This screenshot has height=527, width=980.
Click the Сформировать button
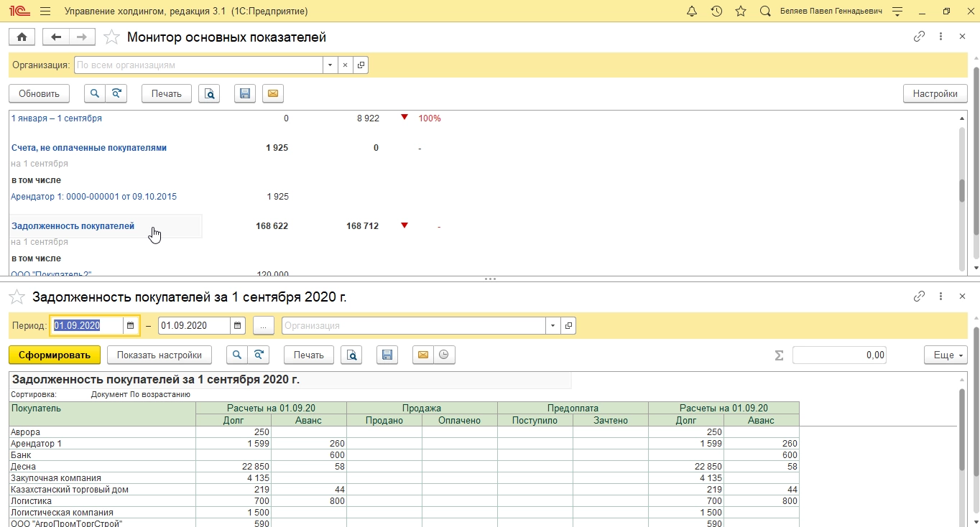click(x=55, y=355)
